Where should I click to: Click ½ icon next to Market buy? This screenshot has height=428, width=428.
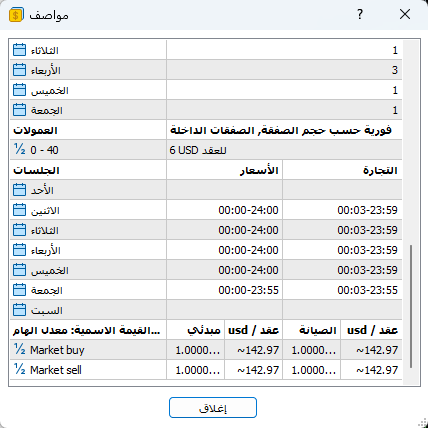[x=20, y=350]
